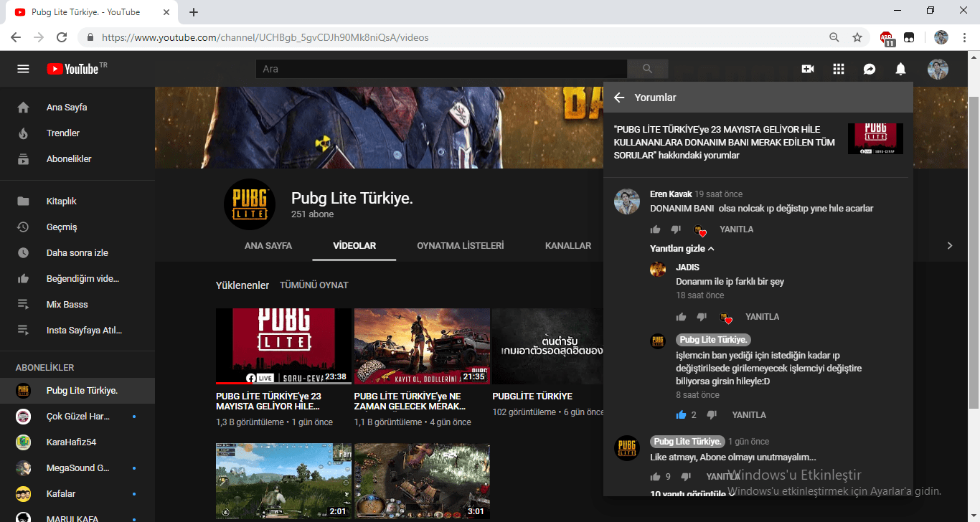
Task: Open the YouTube account avatar menu
Action: click(938, 69)
